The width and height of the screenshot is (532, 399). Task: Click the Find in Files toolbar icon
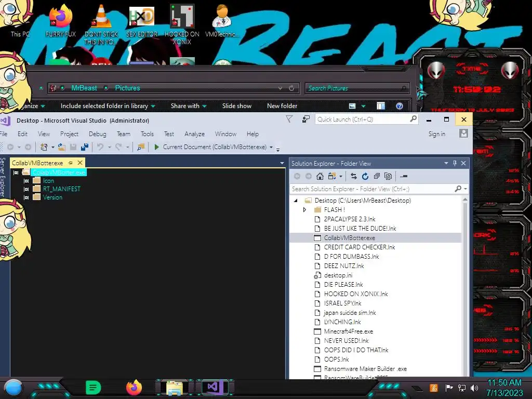coord(140,147)
